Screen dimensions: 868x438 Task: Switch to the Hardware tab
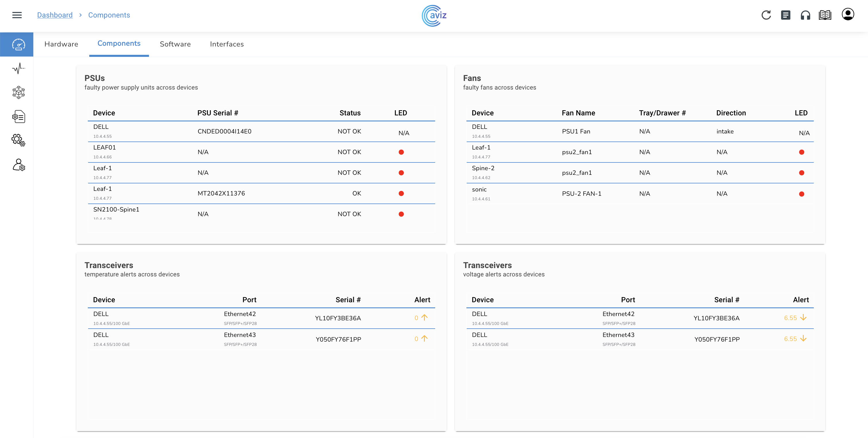[x=61, y=44]
